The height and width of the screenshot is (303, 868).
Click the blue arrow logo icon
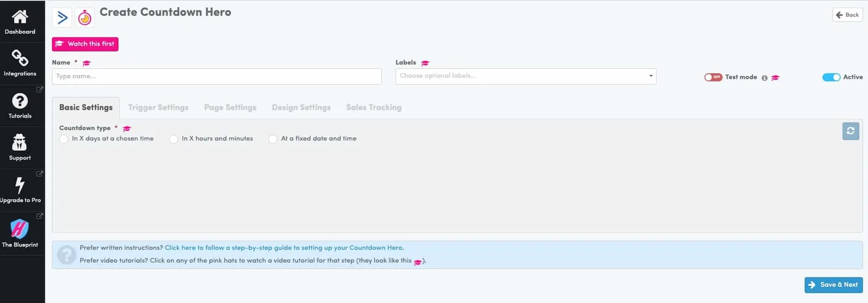pos(62,18)
